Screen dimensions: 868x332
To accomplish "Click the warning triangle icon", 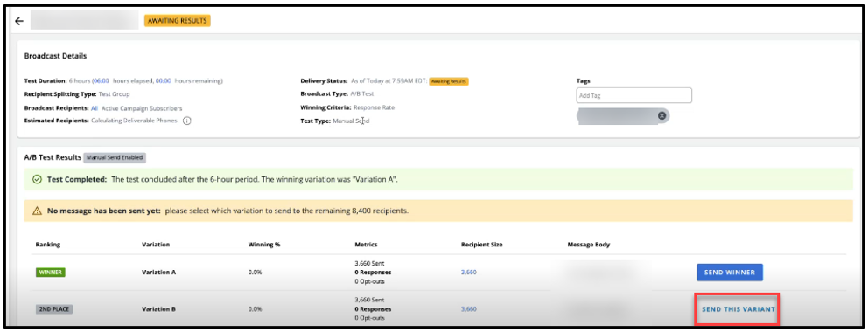I will click(x=37, y=211).
